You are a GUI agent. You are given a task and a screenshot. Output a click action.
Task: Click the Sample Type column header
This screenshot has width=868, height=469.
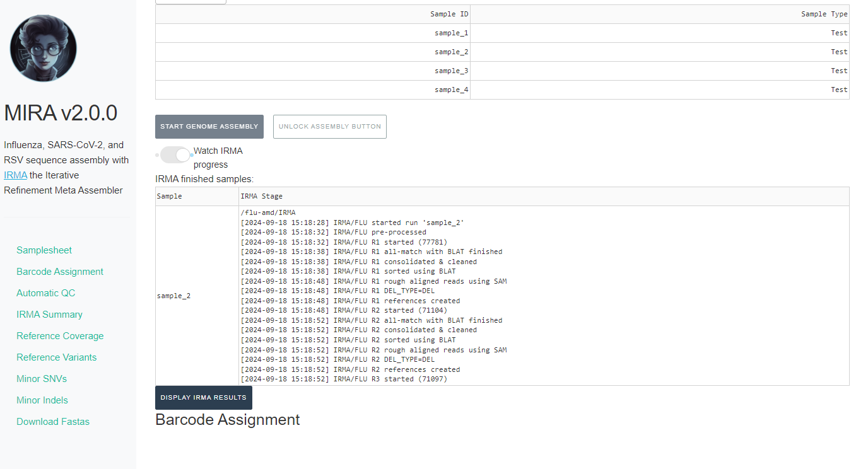pyautogui.click(x=824, y=14)
